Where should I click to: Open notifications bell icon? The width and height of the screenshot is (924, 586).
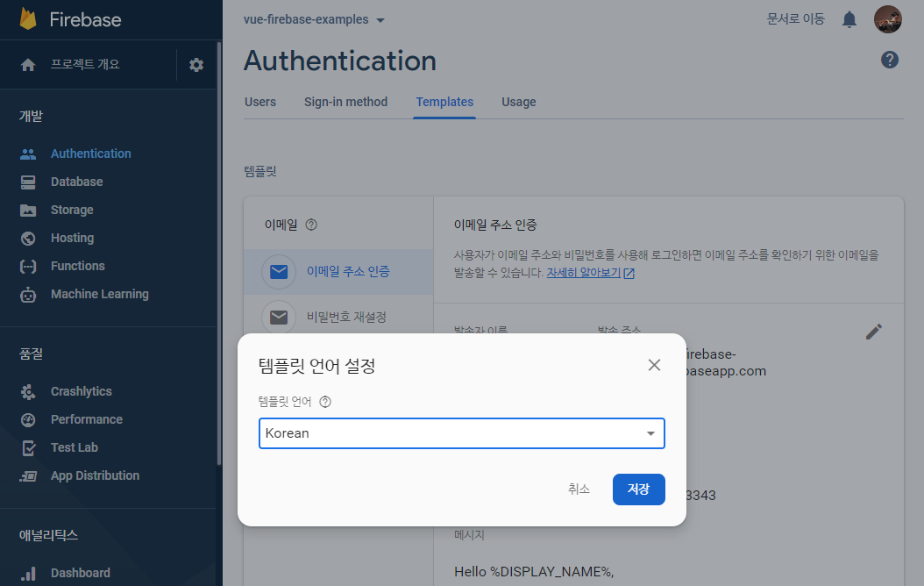click(849, 19)
